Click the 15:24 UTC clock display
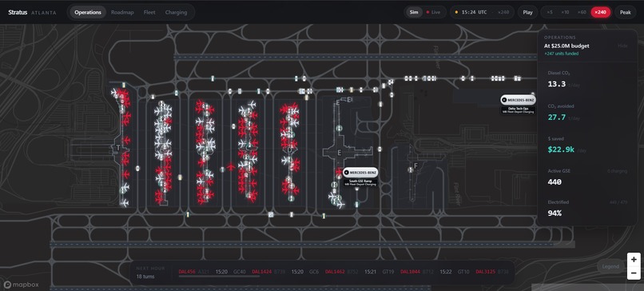Screen dimensions: 644x291 (475, 12)
